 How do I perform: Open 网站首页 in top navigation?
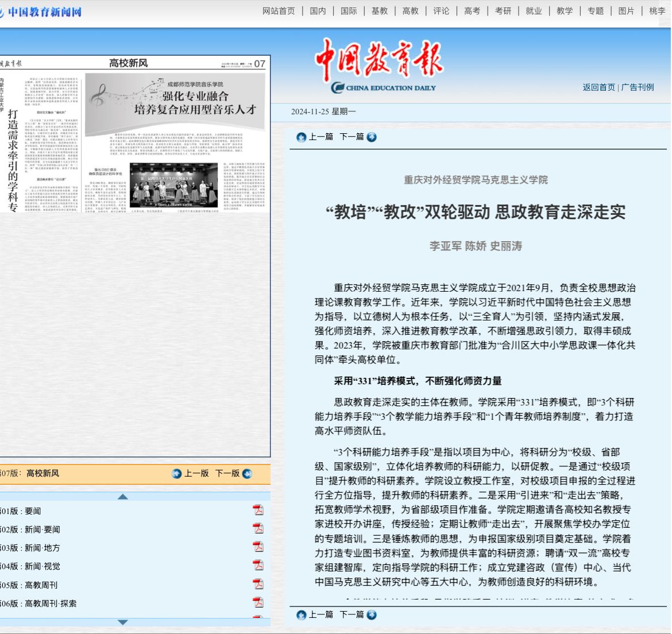tap(279, 11)
